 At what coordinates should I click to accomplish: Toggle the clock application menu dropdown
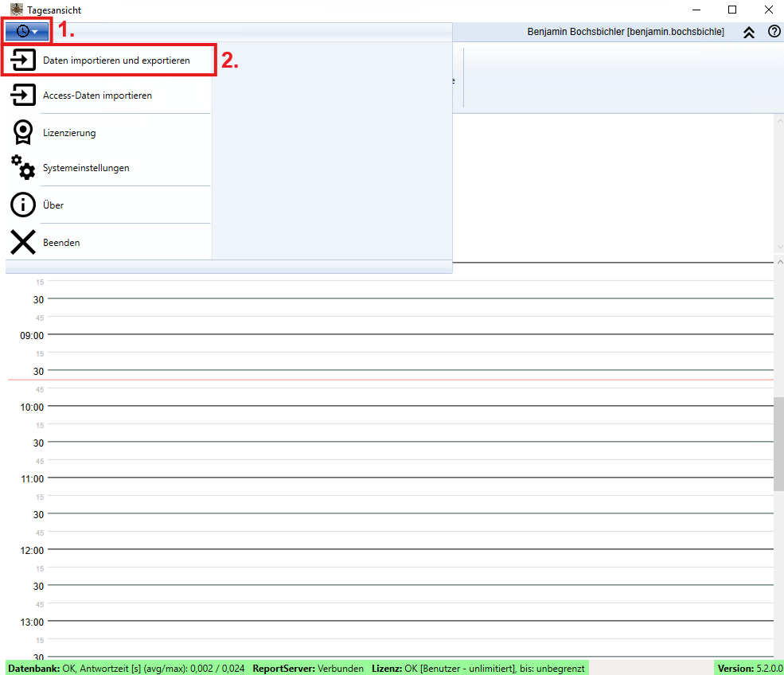pyautogui.click(x=27, y=31)
